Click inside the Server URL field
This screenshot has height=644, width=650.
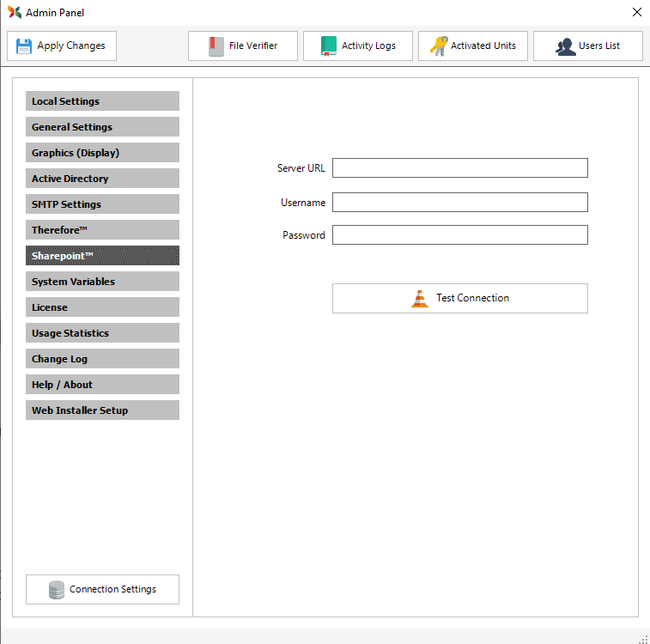[459, 168]
